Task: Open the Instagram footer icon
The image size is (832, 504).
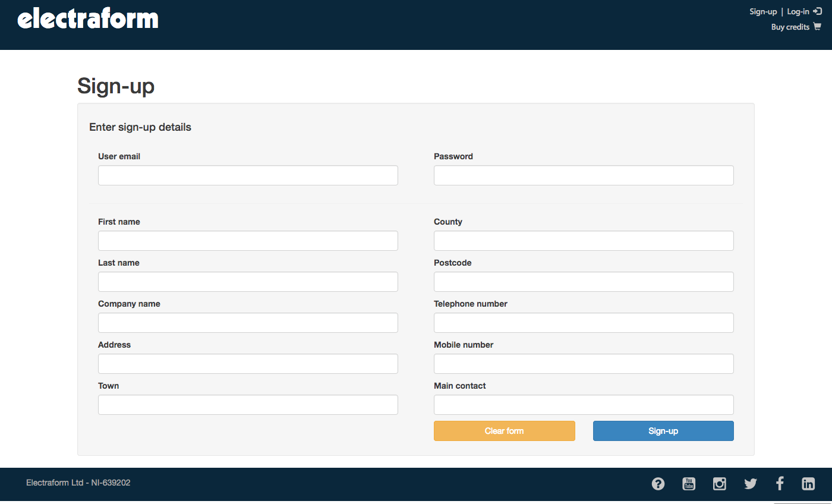Action: click(x=720, y=484)
